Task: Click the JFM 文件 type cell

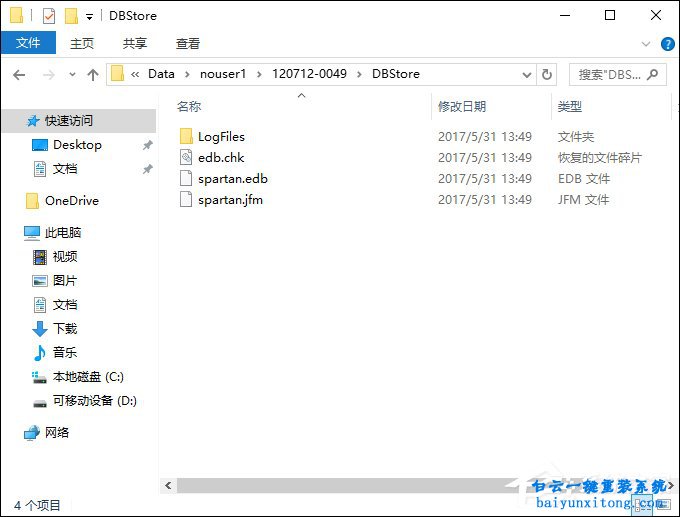Action: (x=583, y=200)
